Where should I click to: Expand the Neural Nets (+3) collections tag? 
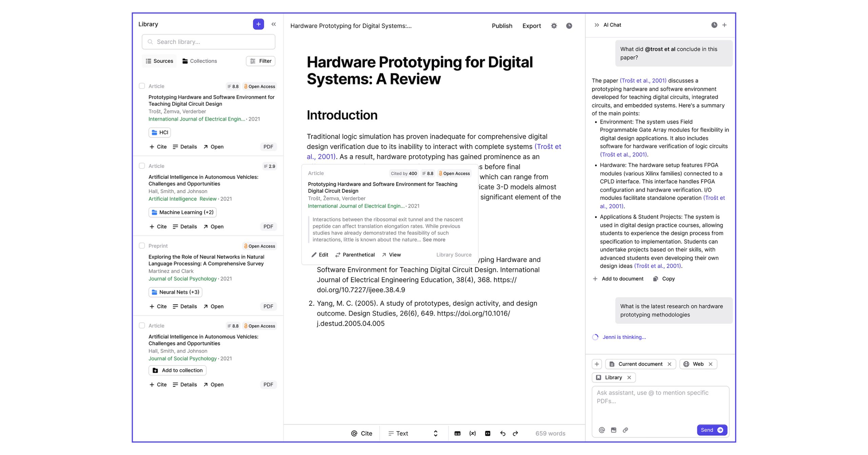click(175, 292)
